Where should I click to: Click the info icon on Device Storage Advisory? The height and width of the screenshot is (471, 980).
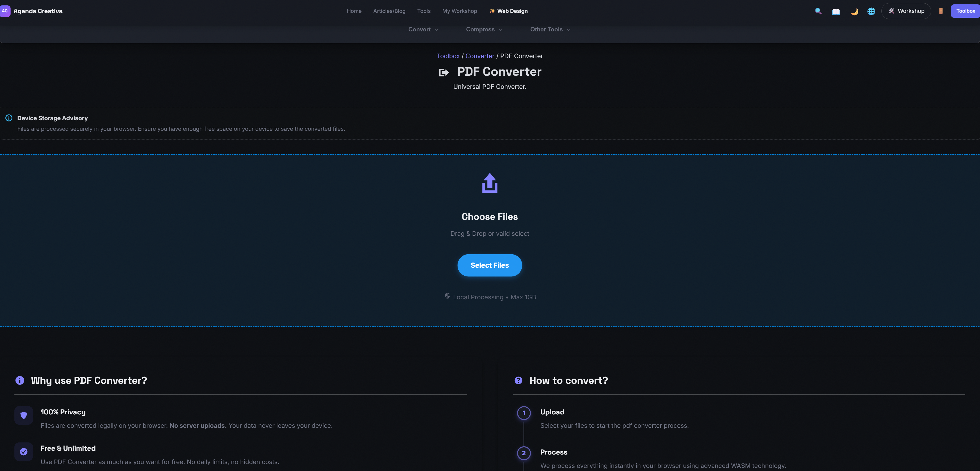[x=9, y=118]
